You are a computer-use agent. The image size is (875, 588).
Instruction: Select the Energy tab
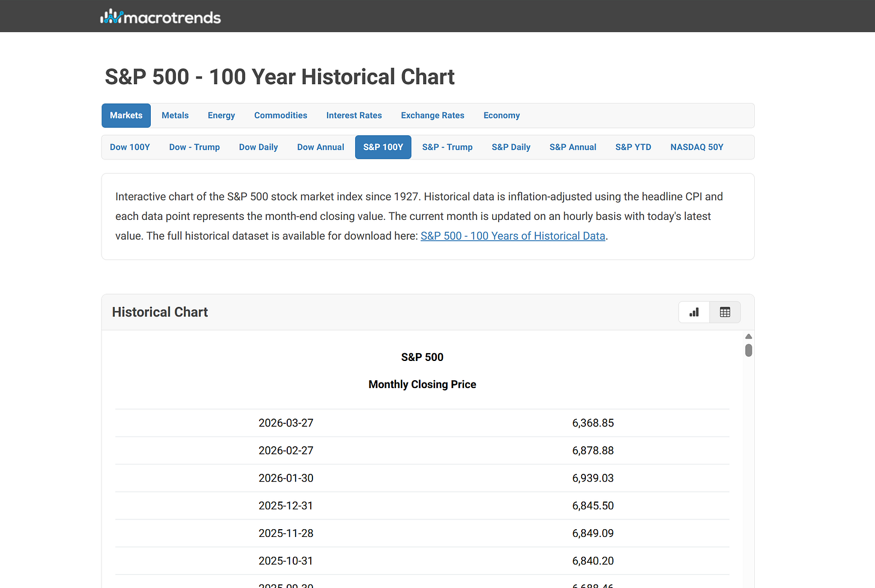[x=221, y=115]
